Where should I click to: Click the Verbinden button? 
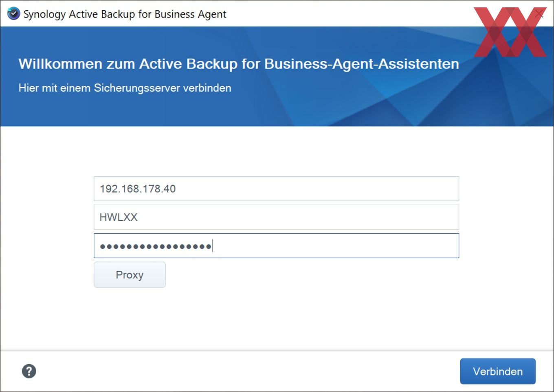pyautogui.click(x=498, y=371)
